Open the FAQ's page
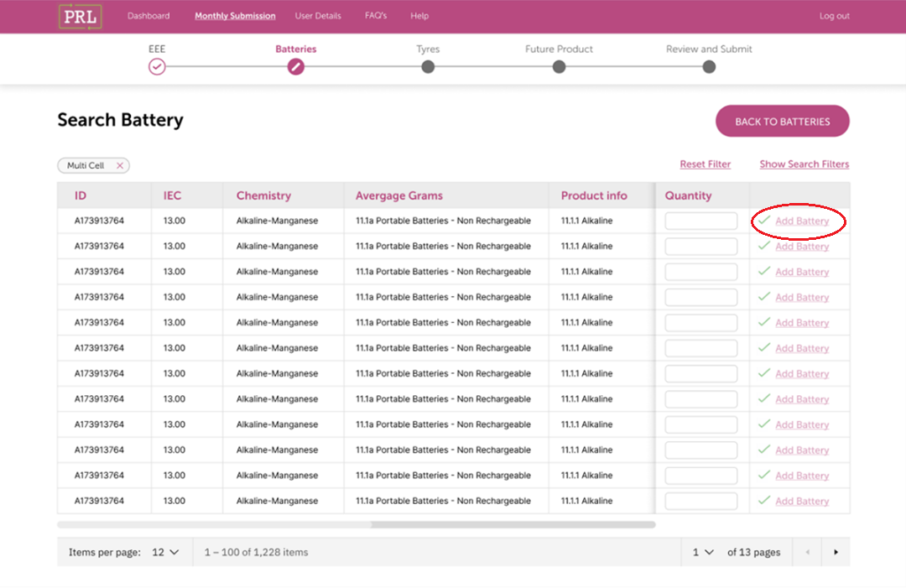Screen dimensions: 906x588 click(376, 16)
